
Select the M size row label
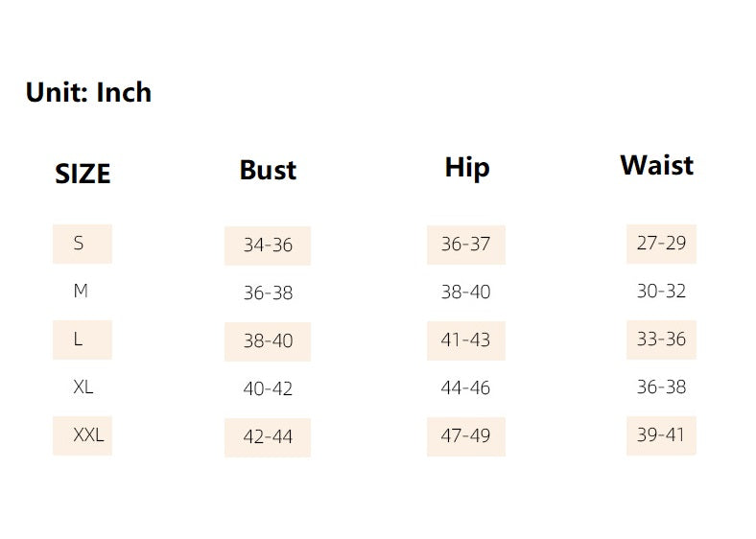click(81, 292)
